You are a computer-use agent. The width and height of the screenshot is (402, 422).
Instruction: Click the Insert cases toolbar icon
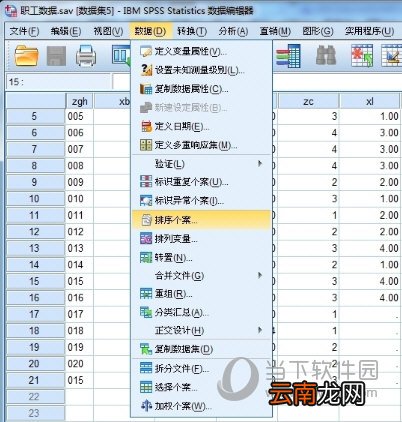362,55
